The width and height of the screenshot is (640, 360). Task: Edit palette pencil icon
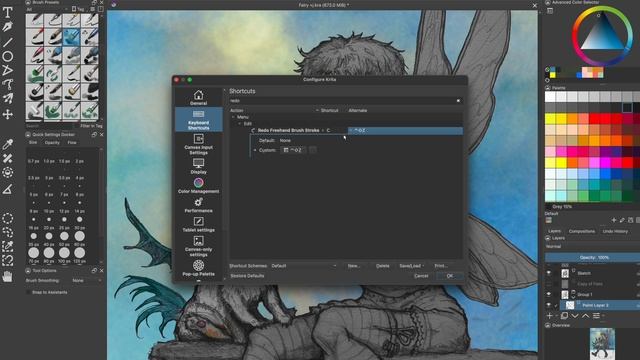click(x=622, y=220)
